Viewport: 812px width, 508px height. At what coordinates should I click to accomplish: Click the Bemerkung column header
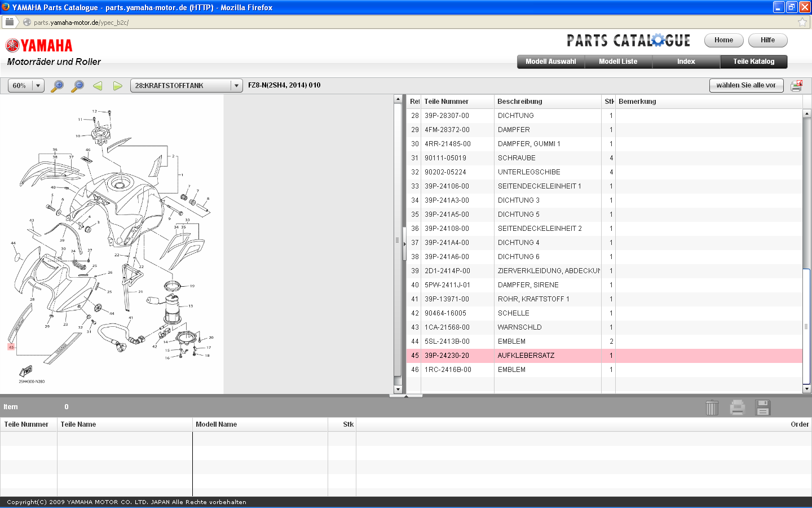[x=709, y=102]
